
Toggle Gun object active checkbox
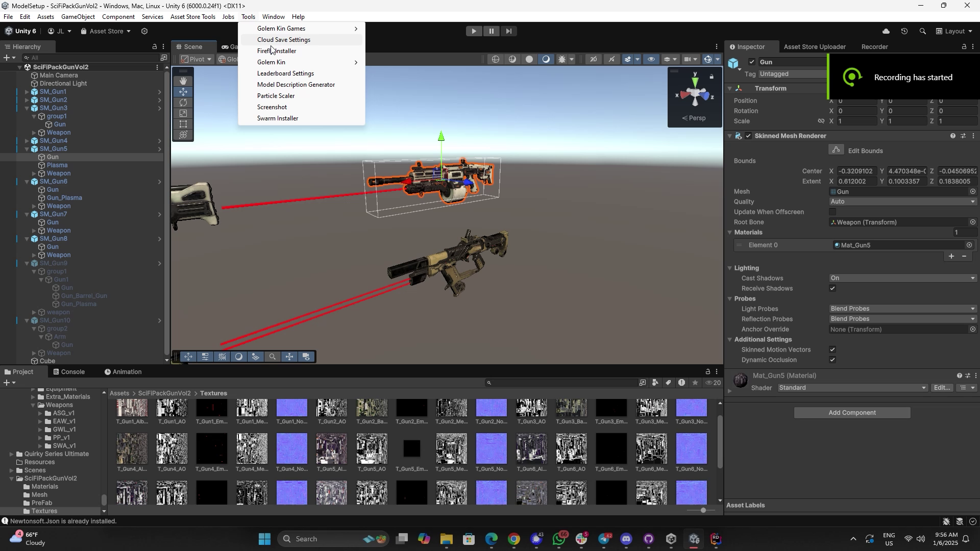point(752,62)
